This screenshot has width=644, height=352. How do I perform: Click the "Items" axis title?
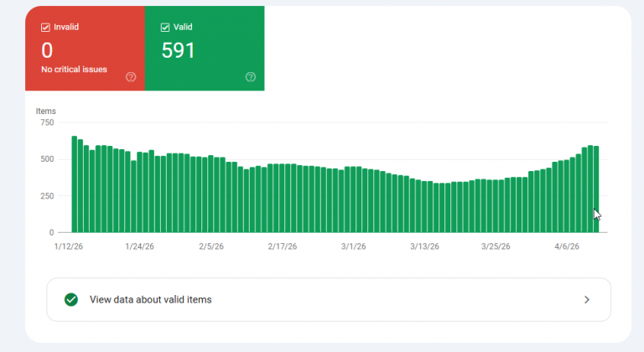45,111
